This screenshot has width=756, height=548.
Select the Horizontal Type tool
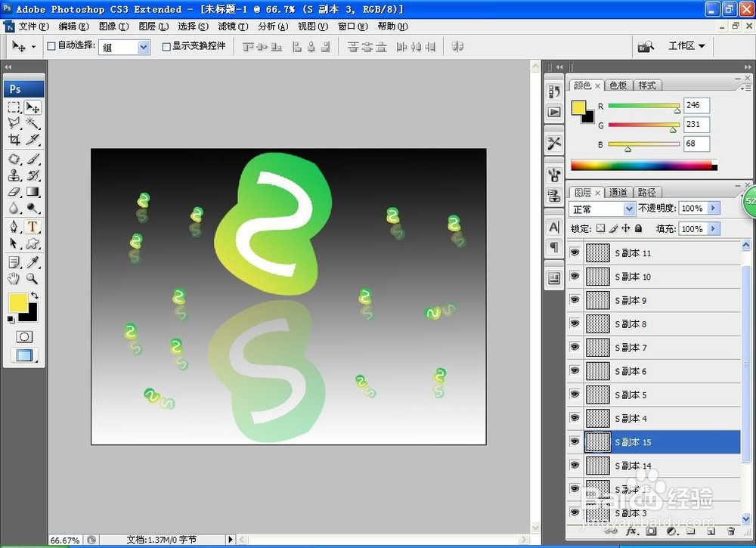pos(33,227)
